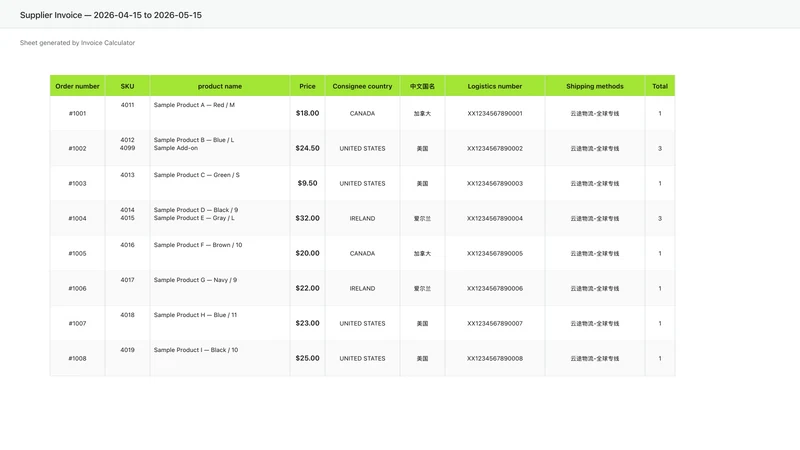Click Sample Product F — Brown / 10
Image resolution: width=800 pixels, height=450 pixels.
coord(198,245)
